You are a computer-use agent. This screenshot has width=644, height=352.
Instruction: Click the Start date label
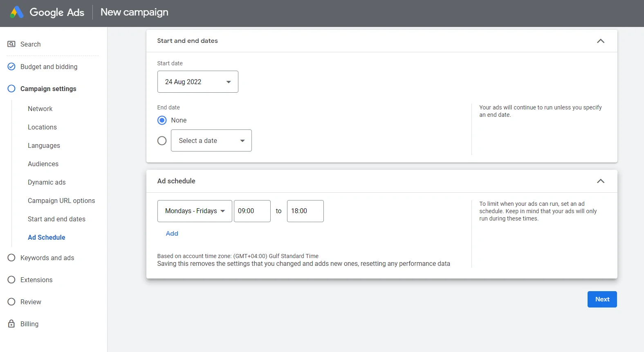coord(170,63)
